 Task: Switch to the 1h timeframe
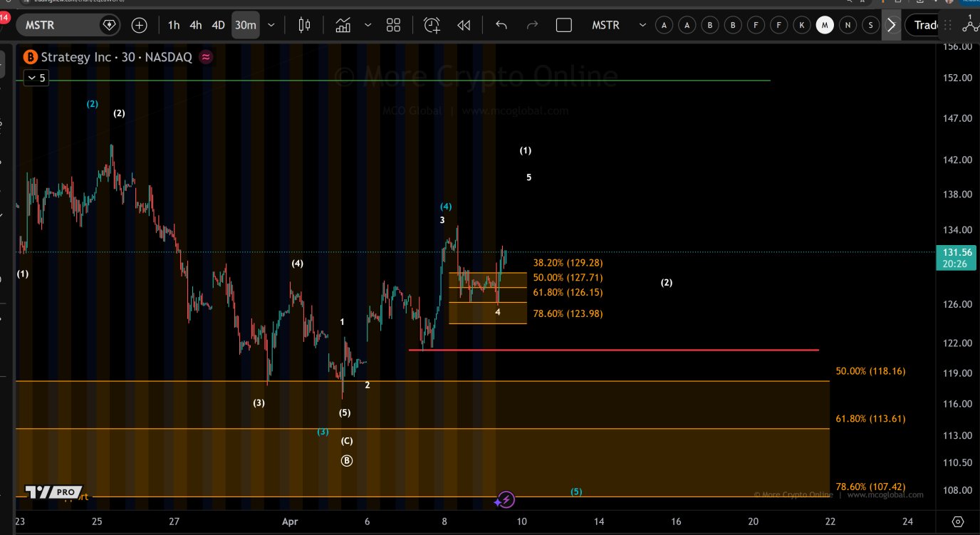174,26
